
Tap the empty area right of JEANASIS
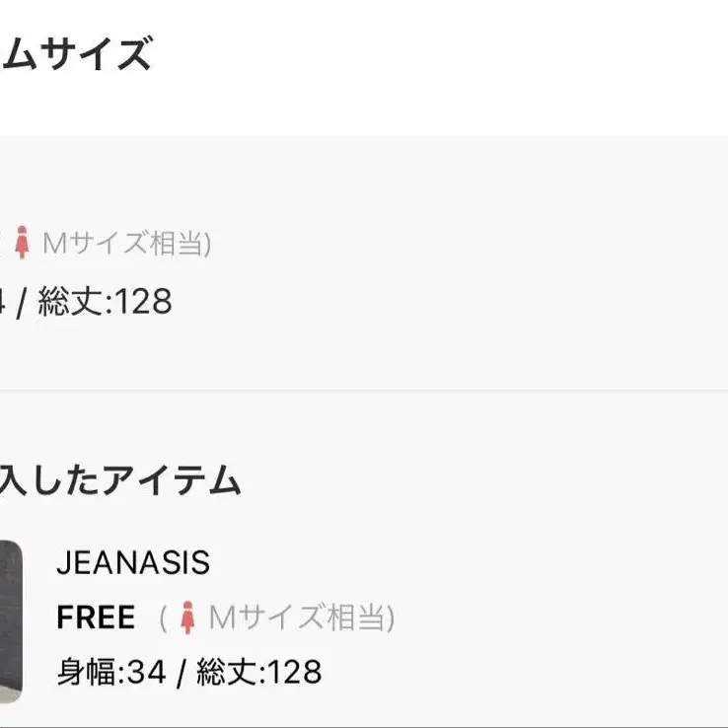(473, 563)
